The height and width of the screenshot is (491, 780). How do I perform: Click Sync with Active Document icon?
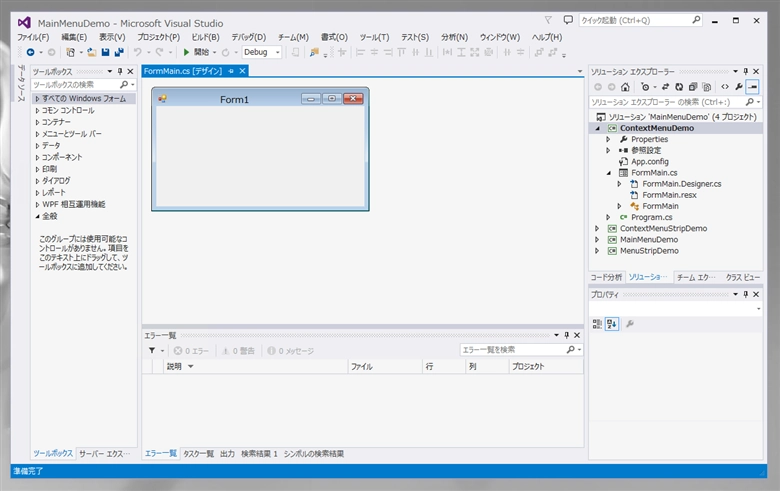click(x=665, y=87)
